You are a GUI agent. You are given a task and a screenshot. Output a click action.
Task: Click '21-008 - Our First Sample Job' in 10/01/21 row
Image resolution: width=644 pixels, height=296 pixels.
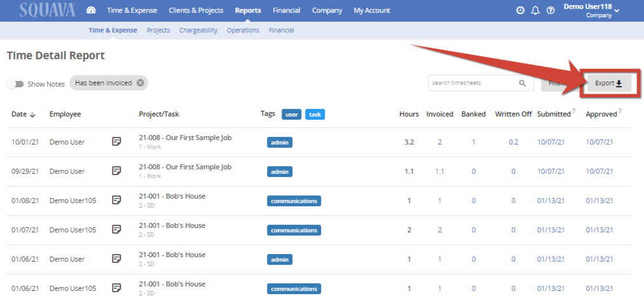click(x=185, y=137)
